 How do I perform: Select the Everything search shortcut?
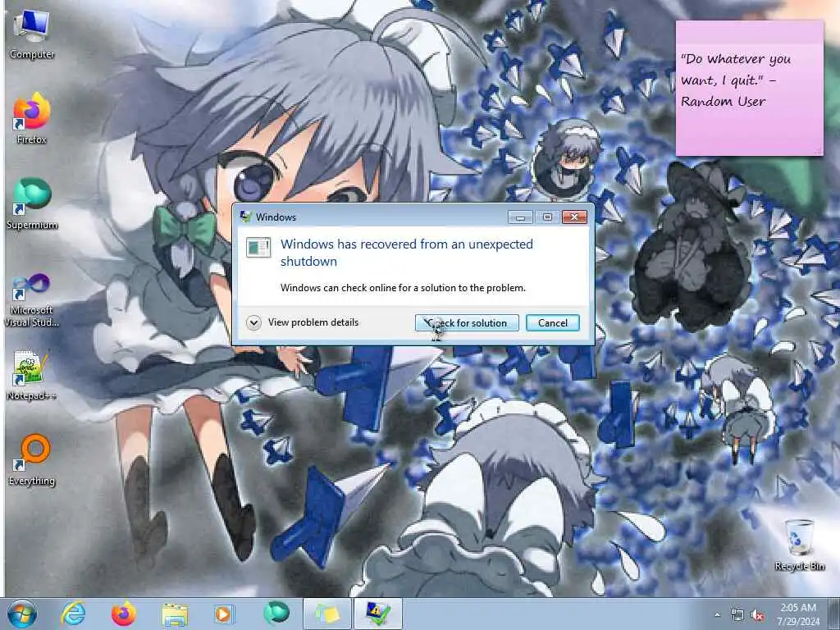(x=32, y=459)
